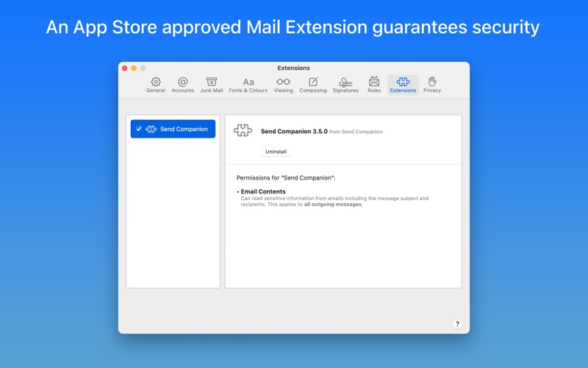Disable the Send Companion extension checkbox
This screenshot has height=368, width=588.
pos(139,129)
